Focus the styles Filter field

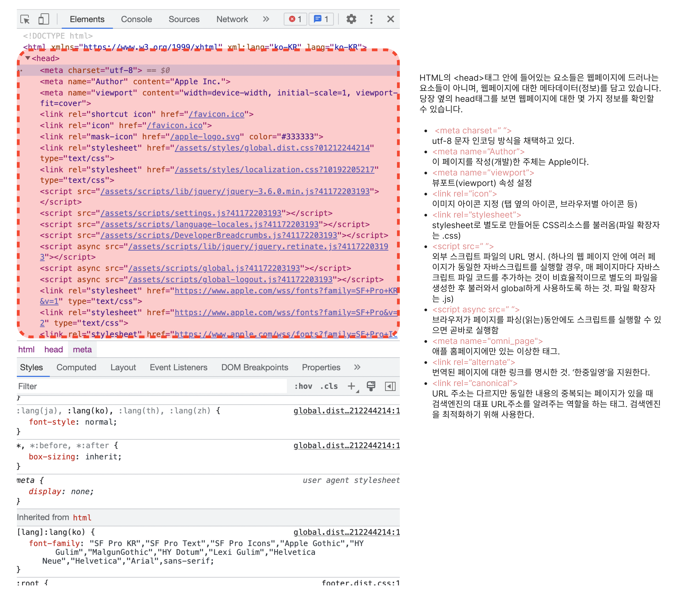[x=152, y=386]
